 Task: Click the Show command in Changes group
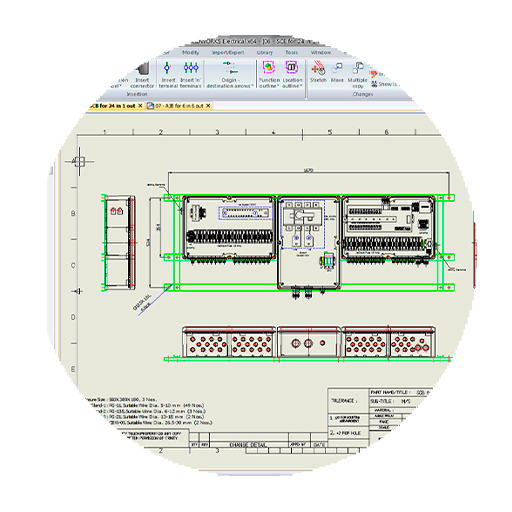pos(384,84)
